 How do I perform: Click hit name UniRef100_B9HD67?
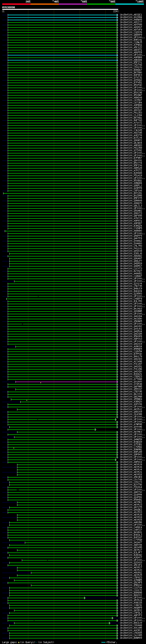tap(131, 70)
